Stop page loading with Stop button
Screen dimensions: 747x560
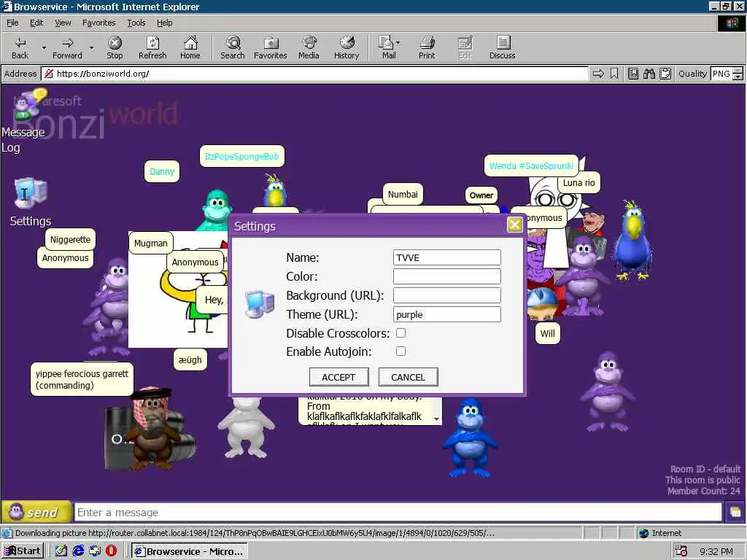coord(115,47)
